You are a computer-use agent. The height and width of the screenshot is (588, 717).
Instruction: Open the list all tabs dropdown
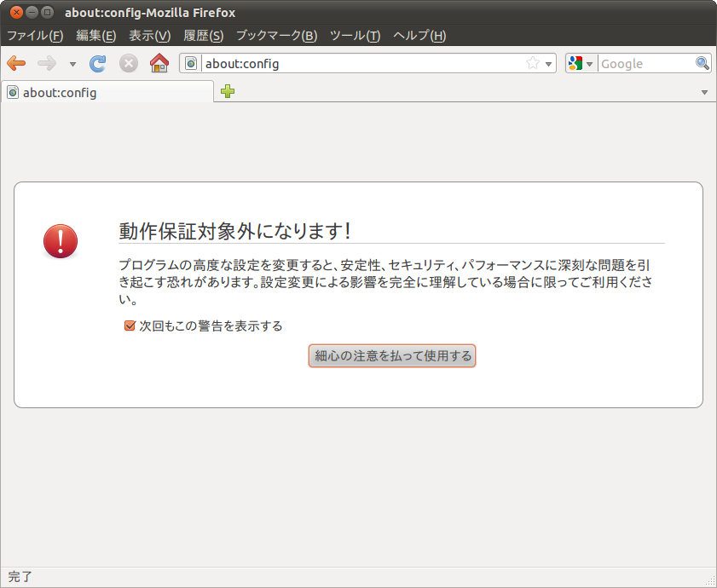click(x=705, y=92)
